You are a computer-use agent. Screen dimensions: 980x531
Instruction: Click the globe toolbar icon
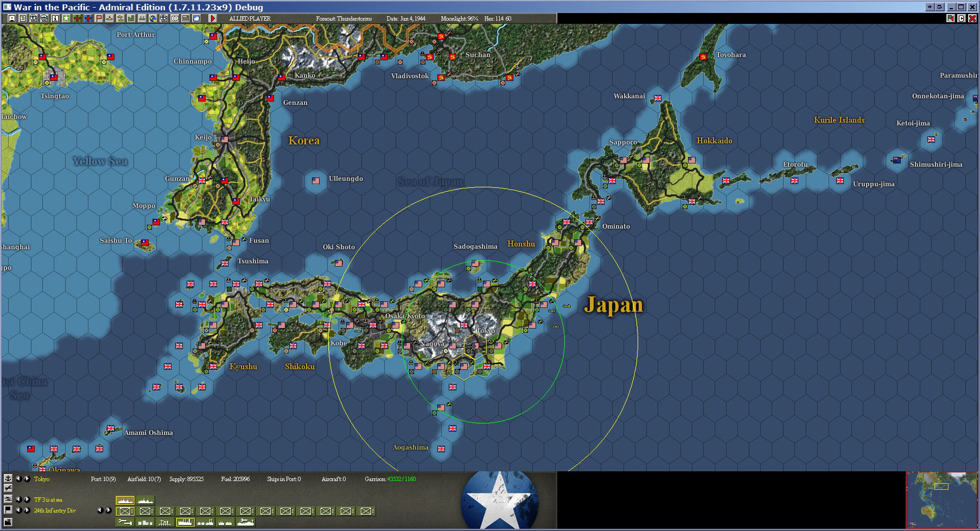(x=153, y=18)
